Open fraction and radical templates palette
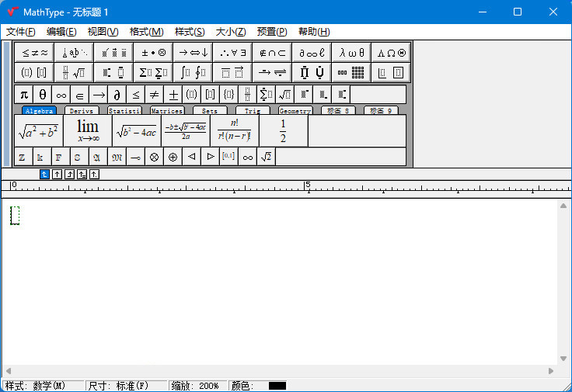The image size is (572, 392). click(74, 72)
